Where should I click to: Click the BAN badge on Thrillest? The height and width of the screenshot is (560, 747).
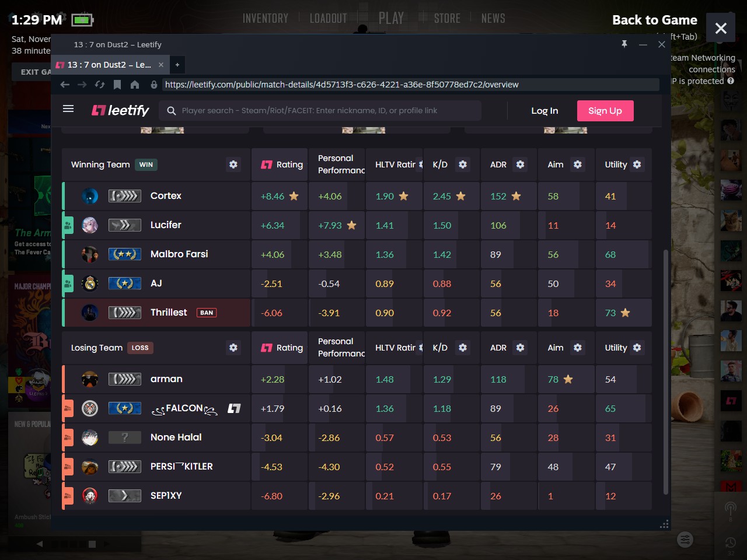point(207,313)
